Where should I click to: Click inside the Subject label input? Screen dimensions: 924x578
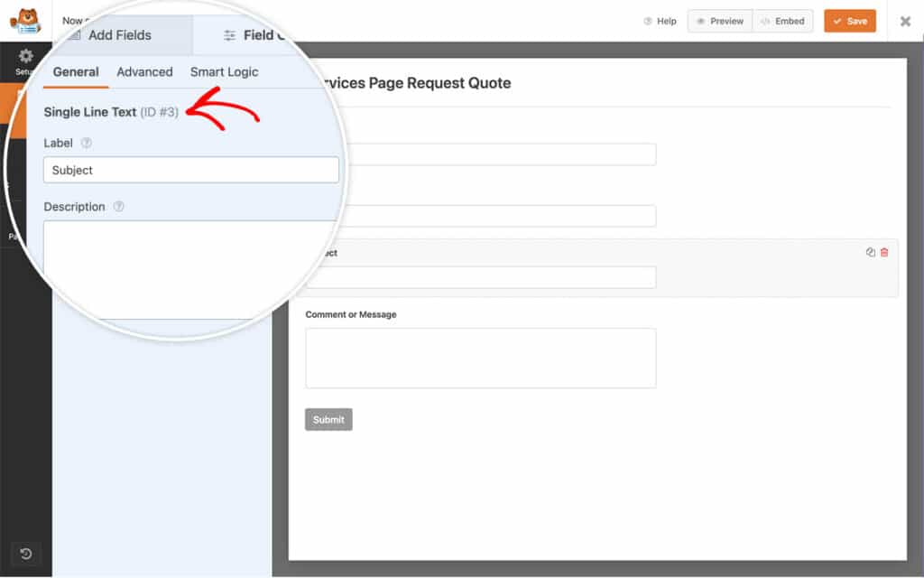[x=190, y=170]
